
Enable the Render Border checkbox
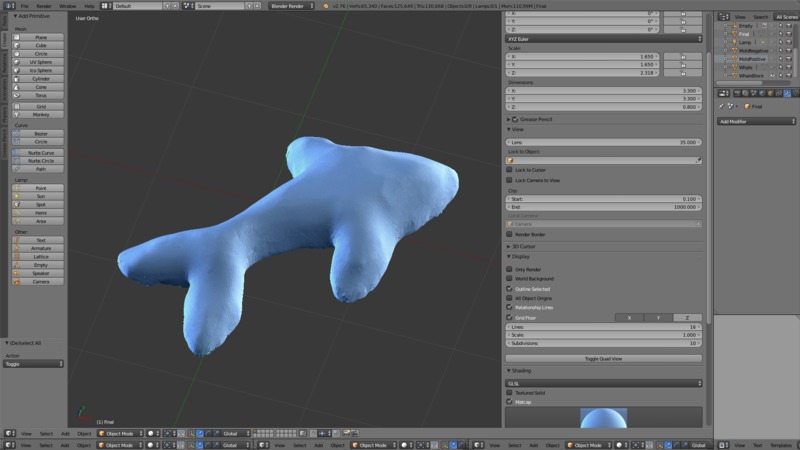(x=509, y=234)
